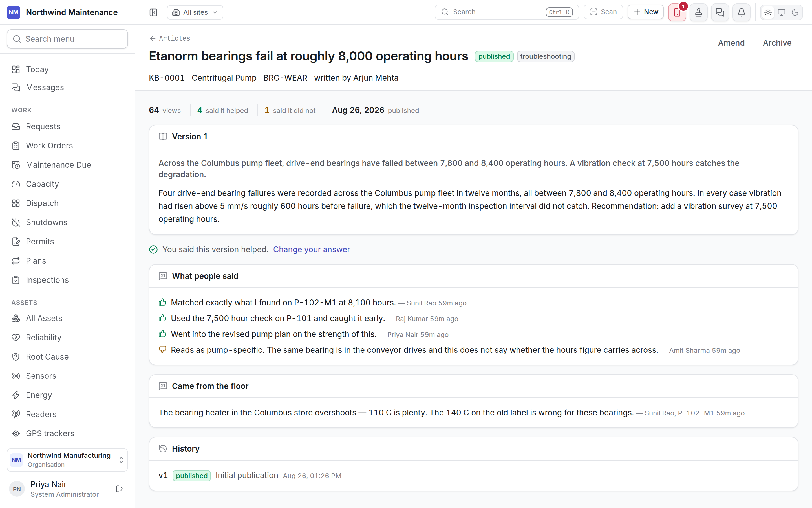Switch to light theme sun icon

[x=768, y=12]
